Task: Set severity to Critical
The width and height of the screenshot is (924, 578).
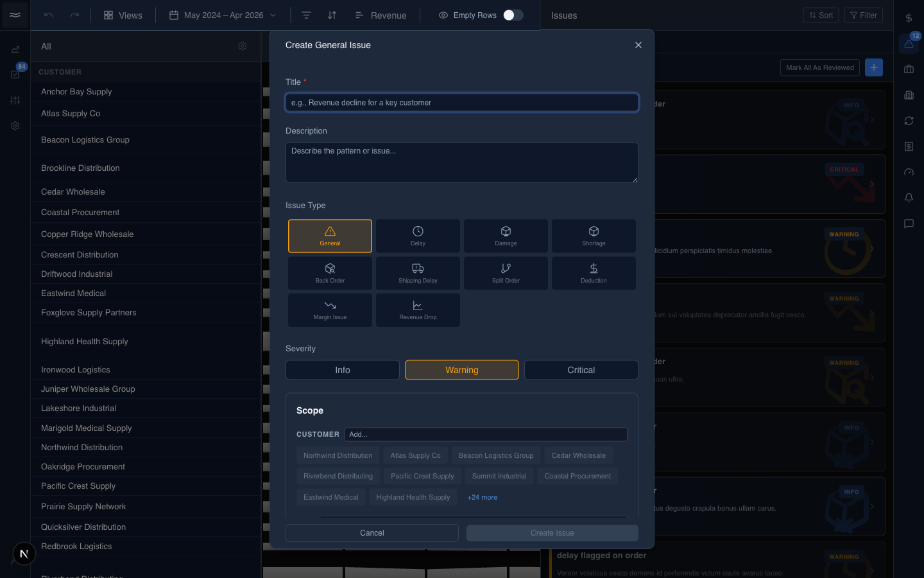Action: (581, 370)
